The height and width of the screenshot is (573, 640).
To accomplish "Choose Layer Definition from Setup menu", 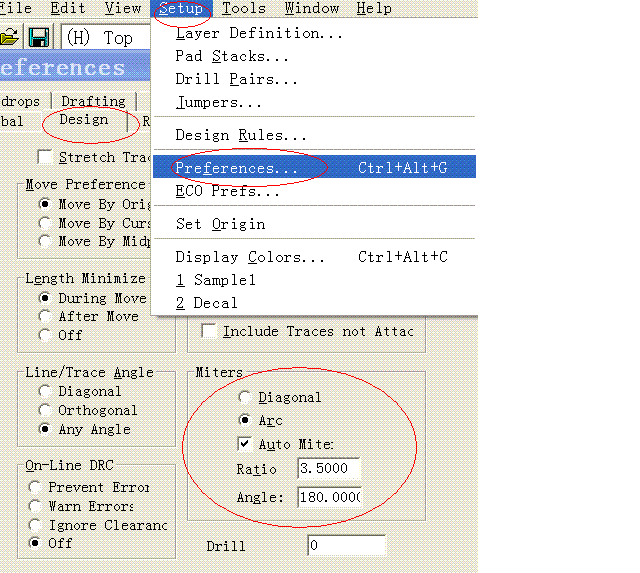I will click(314, 33).
